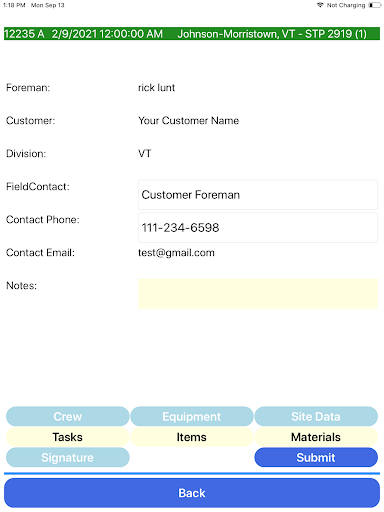384x512 pixels.
Task: Select the Items button
Action: pos(192,437)
